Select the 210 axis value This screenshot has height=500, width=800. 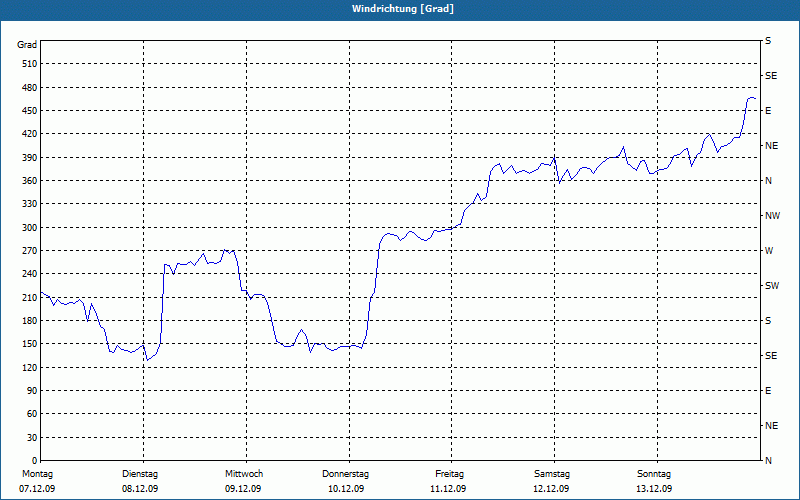(x=30, y=297)
